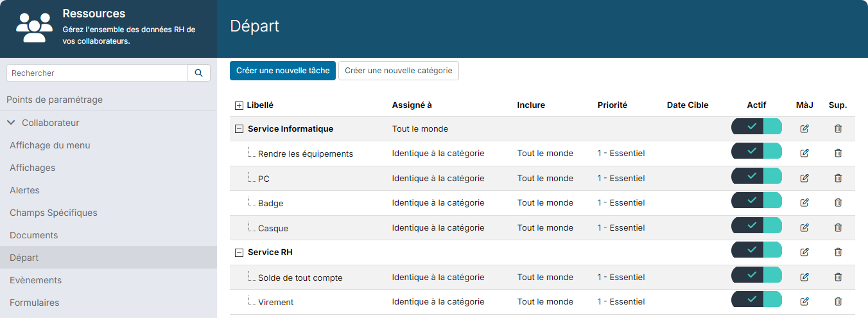Toggle Actif switch for Casque
Image resolution: width=868 pixels, height=318 pixels.
pos(756,225)
